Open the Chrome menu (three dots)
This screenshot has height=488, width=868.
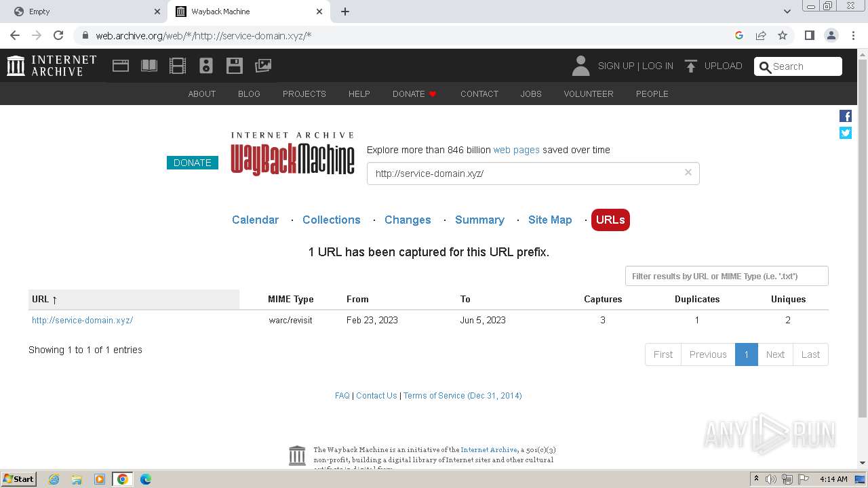coord(852,35)
